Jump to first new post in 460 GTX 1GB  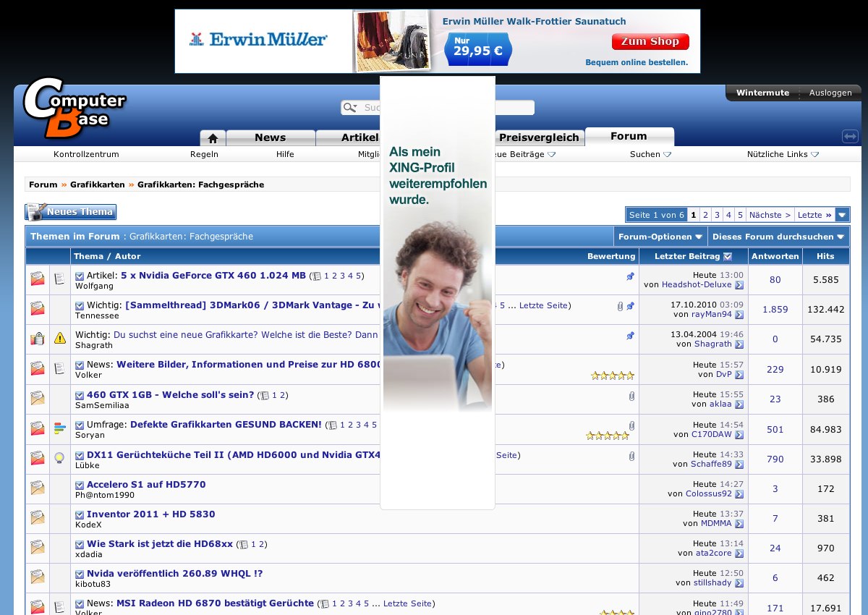click(x=80, y=395)
